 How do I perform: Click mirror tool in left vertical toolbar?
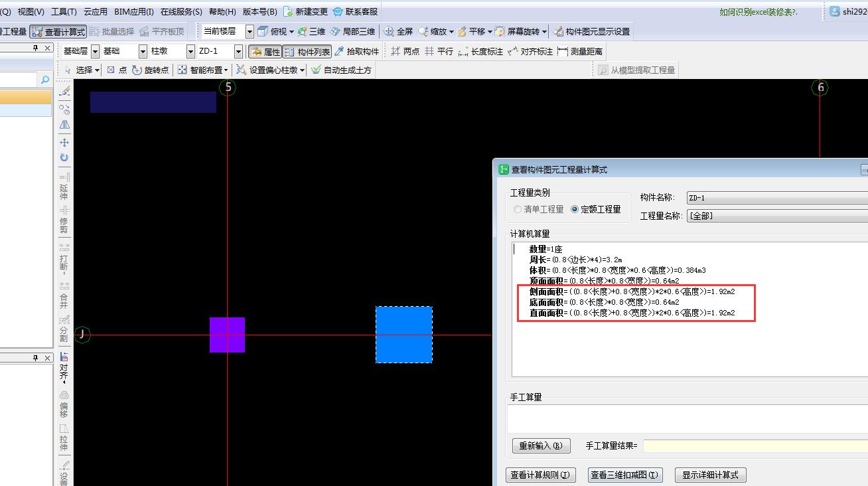pyautogui.click(x=64, y=124)
